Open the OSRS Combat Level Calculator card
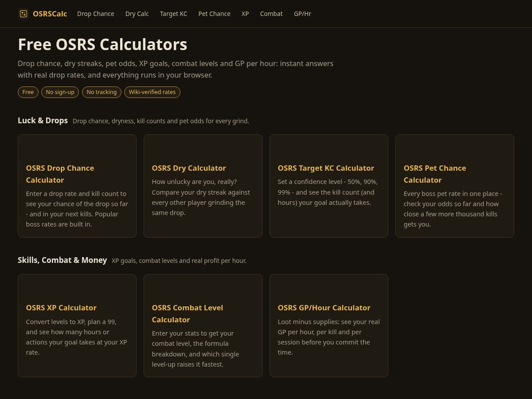 [203, 326]
